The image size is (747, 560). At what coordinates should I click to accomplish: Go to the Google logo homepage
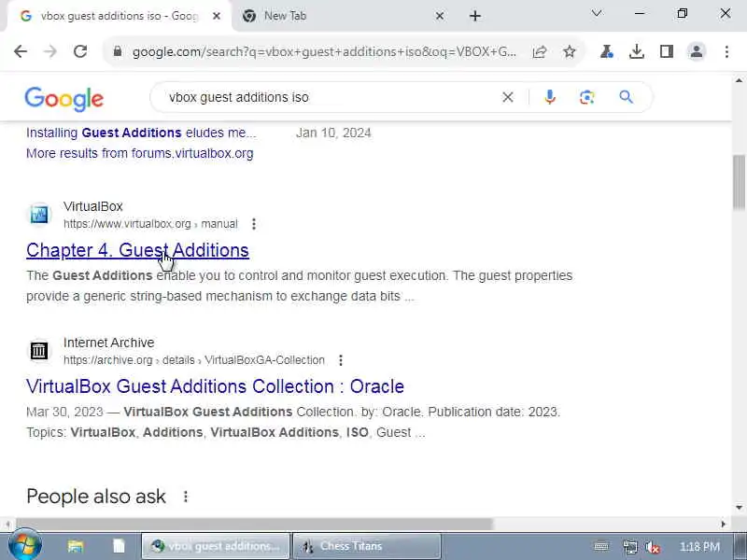pyautogui.click(x=63, y=99)
